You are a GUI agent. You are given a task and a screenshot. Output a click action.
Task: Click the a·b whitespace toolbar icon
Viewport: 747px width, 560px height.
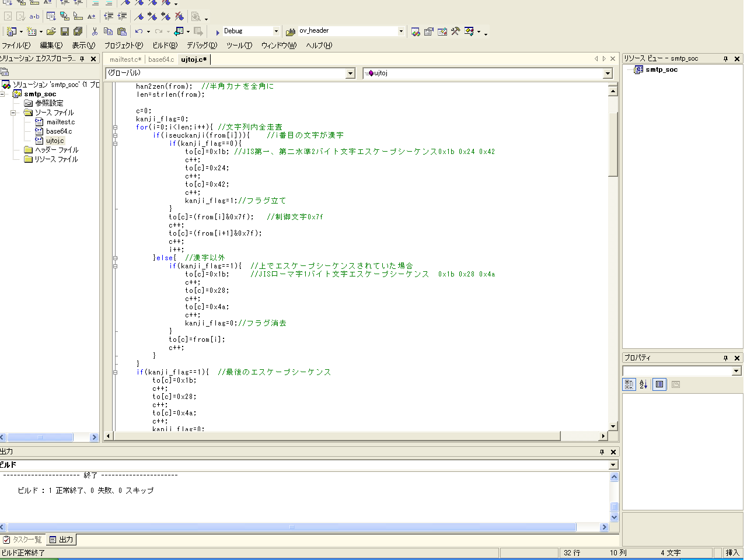(x=34, y=16)
